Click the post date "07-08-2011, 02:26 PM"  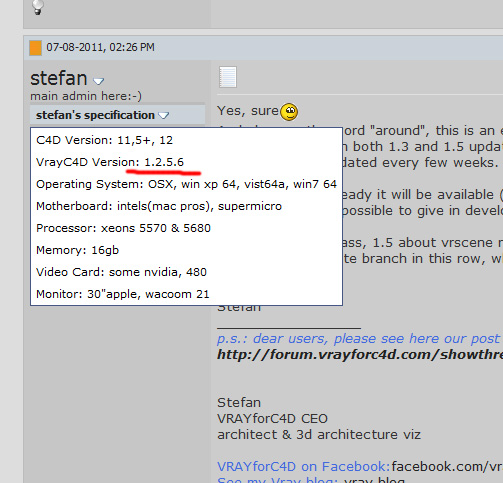click(x=100, y=47)
